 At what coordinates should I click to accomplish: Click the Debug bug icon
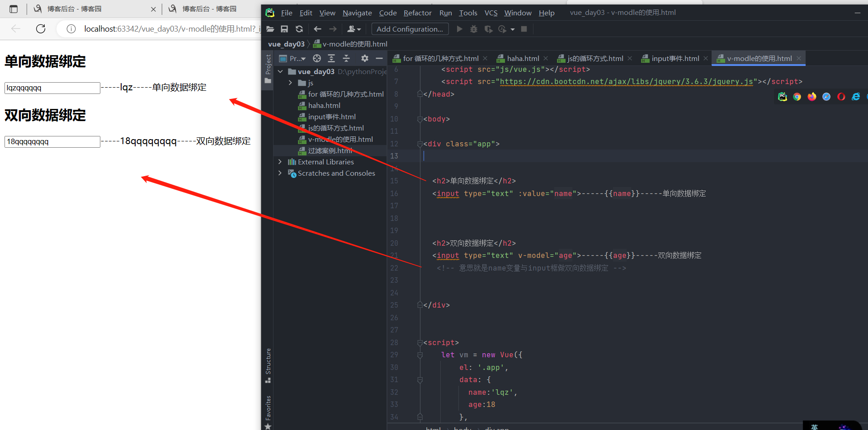coord(474,29)
